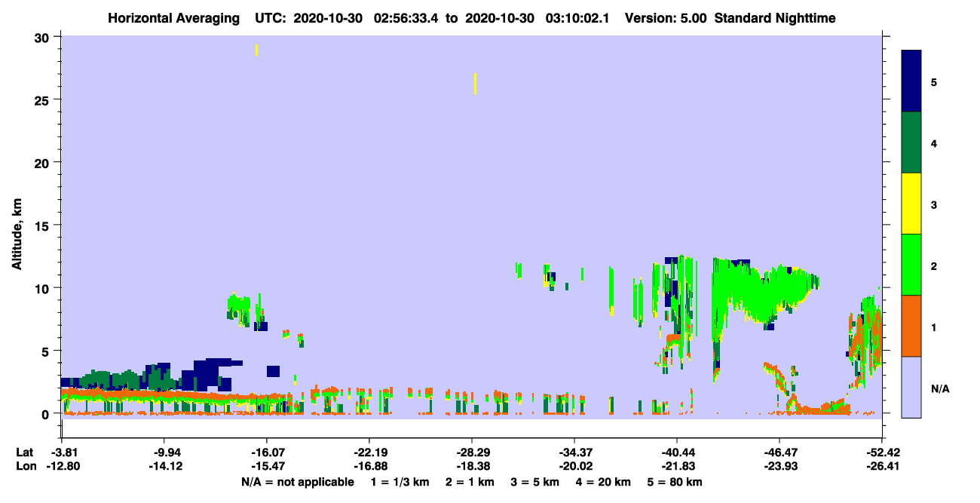Click the 'Version: 5.00' text
The image size is (980, 503).
tap(666, 18)
